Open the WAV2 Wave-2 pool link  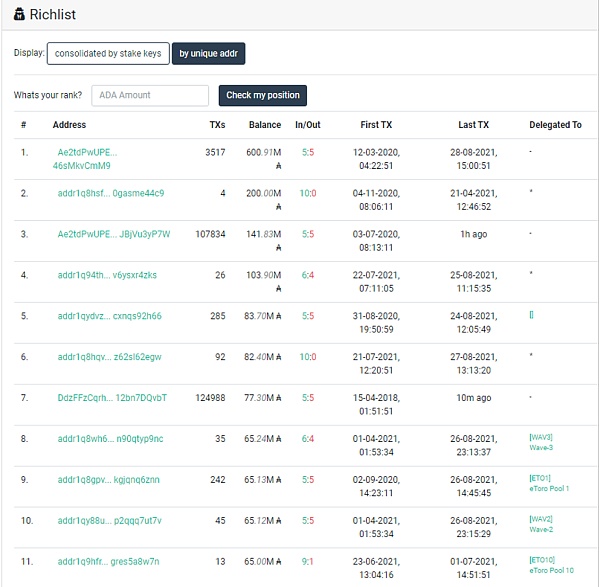coord(541,524)
